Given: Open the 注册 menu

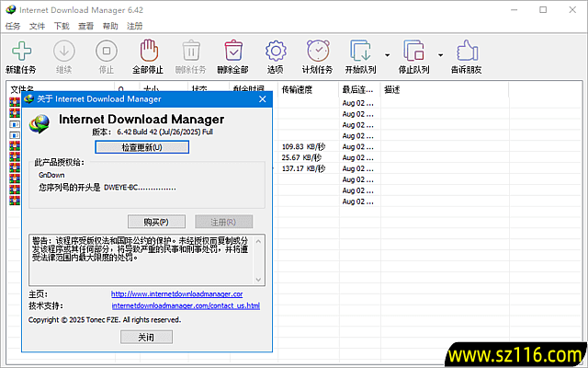Looking at the screenshot, I should (x=135, y=26).
